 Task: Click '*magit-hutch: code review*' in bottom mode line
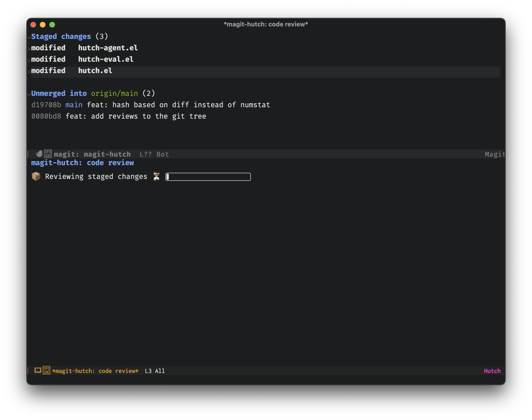[x=95, y=371]
